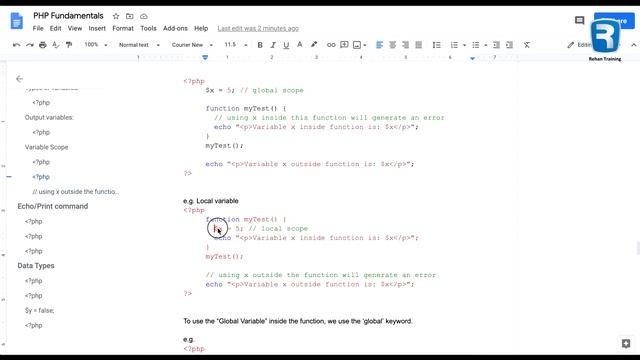The image size is (640, 360).
Task: Click the document title 'PHP Fundamentals'
Action: coord(68,16)
